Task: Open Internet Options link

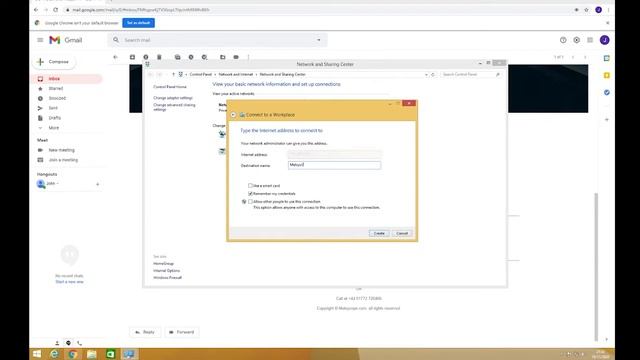Action: pyautogui.click(x=167, y=271)
